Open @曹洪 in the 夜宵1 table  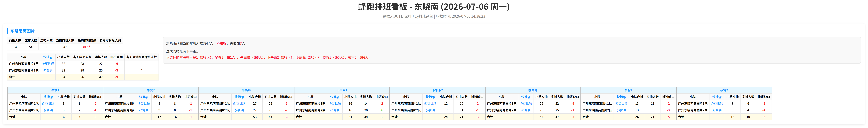pos(621,110)
